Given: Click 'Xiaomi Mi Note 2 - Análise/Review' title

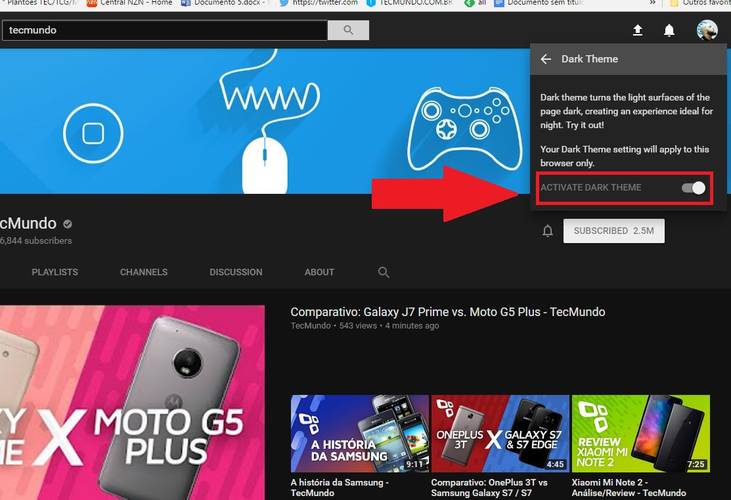Looking at the screenshot, I should pos(628,487).
